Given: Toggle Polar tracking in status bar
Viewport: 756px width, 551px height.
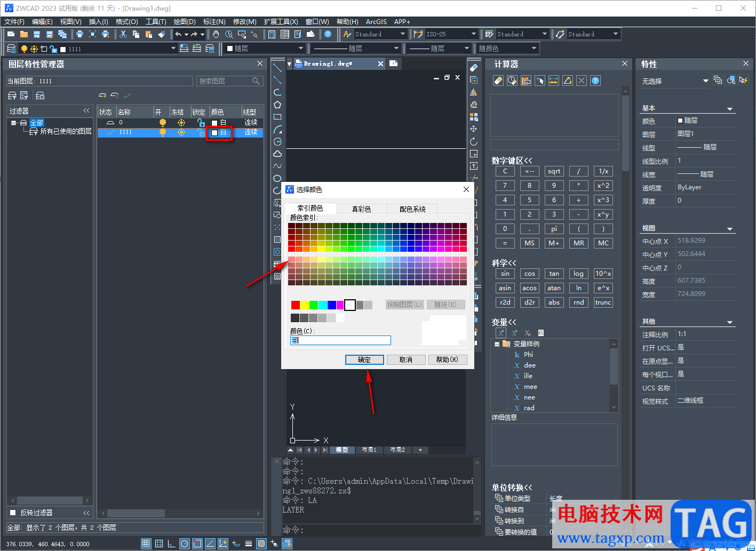Looking at the screenshot, I should pyautogui.click(x=184, y=544).
